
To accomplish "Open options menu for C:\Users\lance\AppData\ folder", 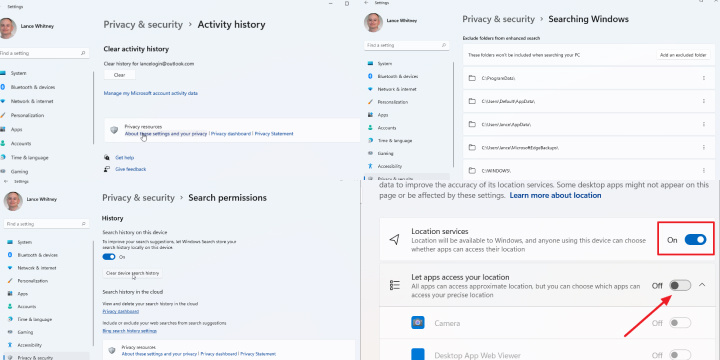I will [x=703, y=124].
